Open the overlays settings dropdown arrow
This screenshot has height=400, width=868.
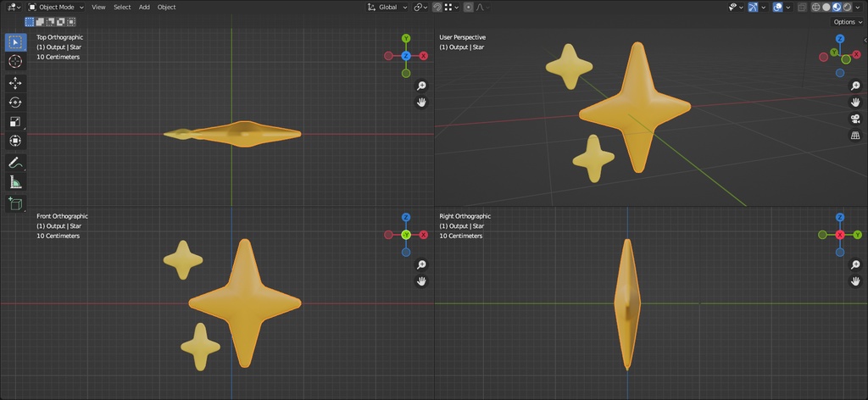click(x=787, y=7)
